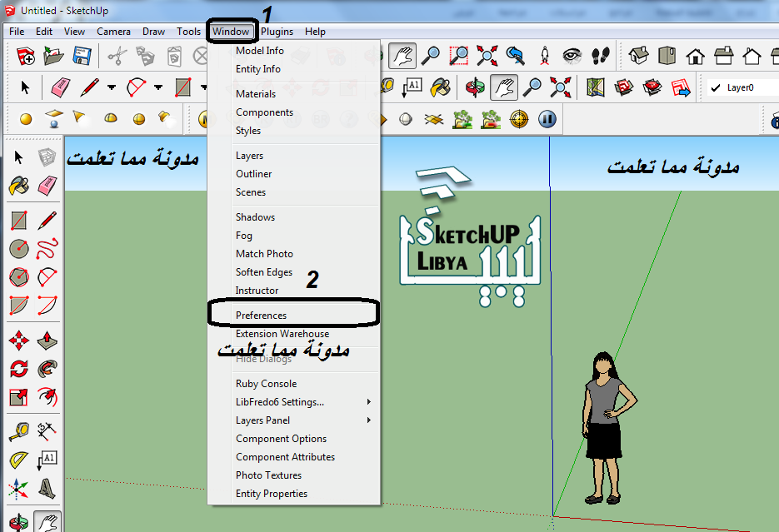Screen dimensions: 779x532
Task: Open the File menu
Action: click(17, 32)
